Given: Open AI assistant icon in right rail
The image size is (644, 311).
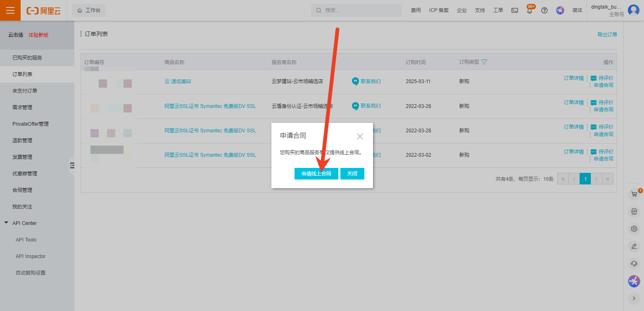Looking at the screenshot, I should pos(634,281).
